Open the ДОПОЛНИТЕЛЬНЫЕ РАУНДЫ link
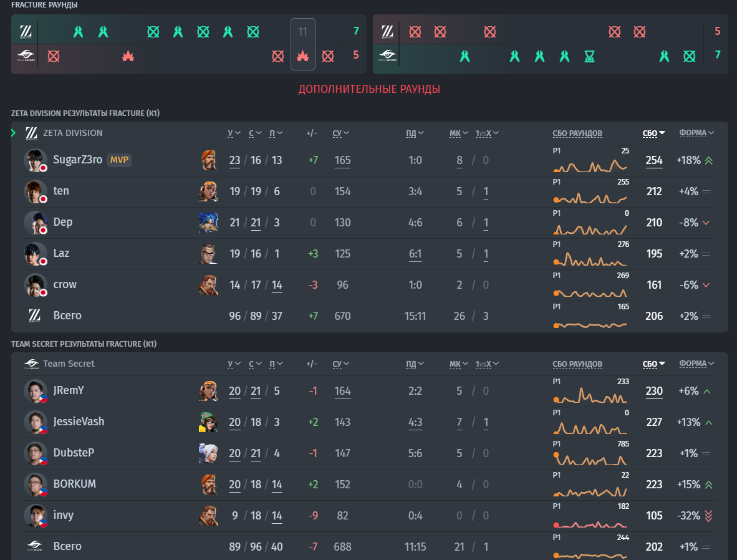The height and width of the screenshot is (560, 737). [370, 89]
